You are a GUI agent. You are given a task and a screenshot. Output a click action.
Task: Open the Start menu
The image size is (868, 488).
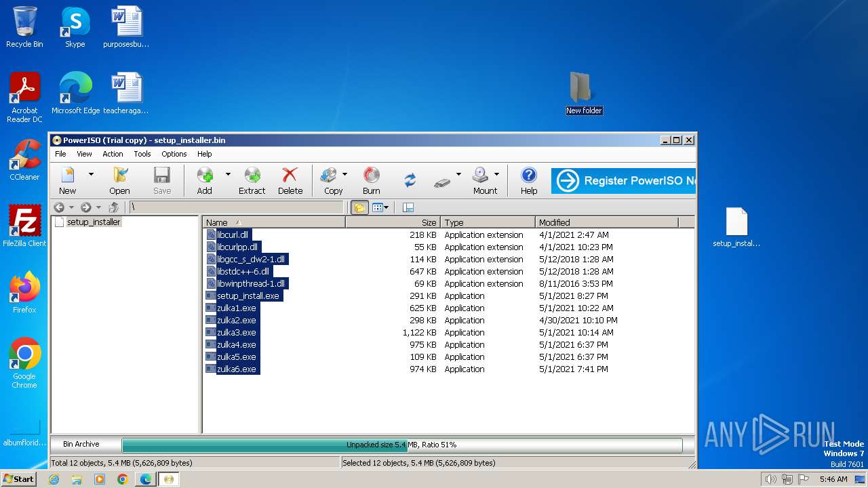[x=19, y=479]
